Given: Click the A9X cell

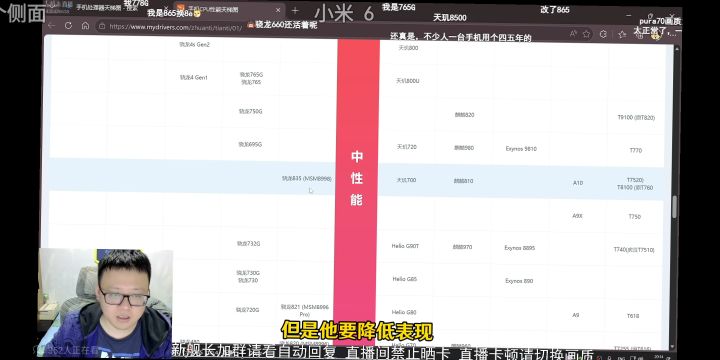Looking at the screenshot, I should click(x=578, y=215).
